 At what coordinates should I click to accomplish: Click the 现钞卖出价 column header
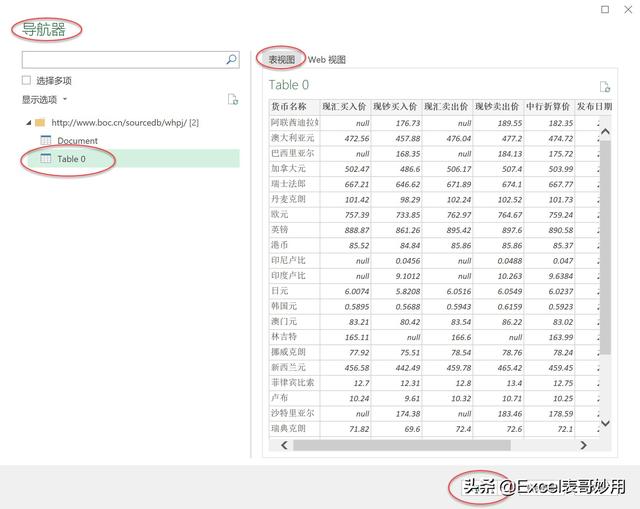click(497, 107)
